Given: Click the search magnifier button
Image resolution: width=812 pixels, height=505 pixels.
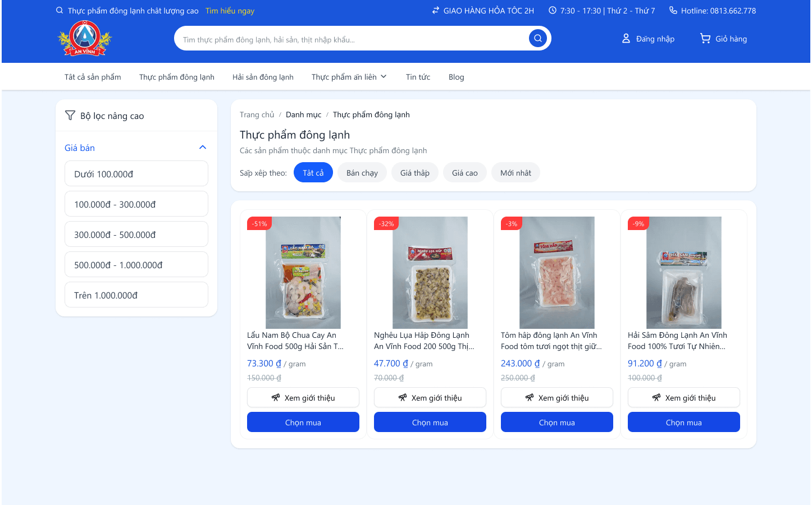Looking at the screenshot, I should [538, 38].
